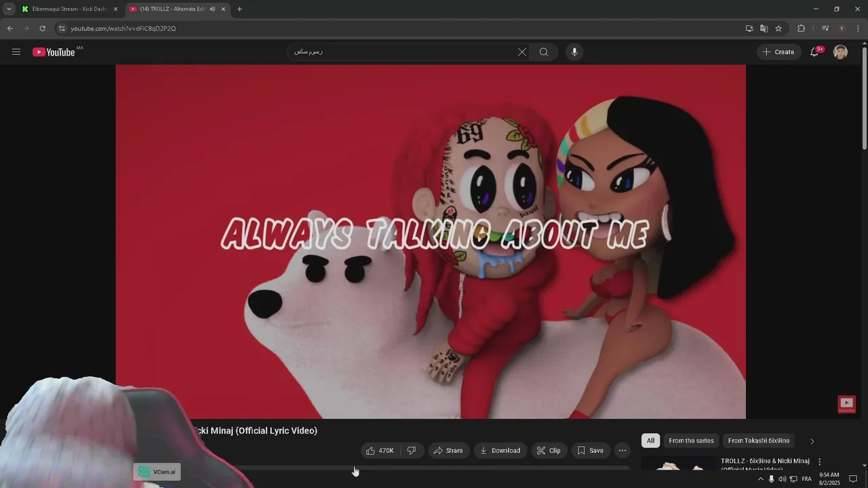Click the tray microphone icon

coord(771,479)
